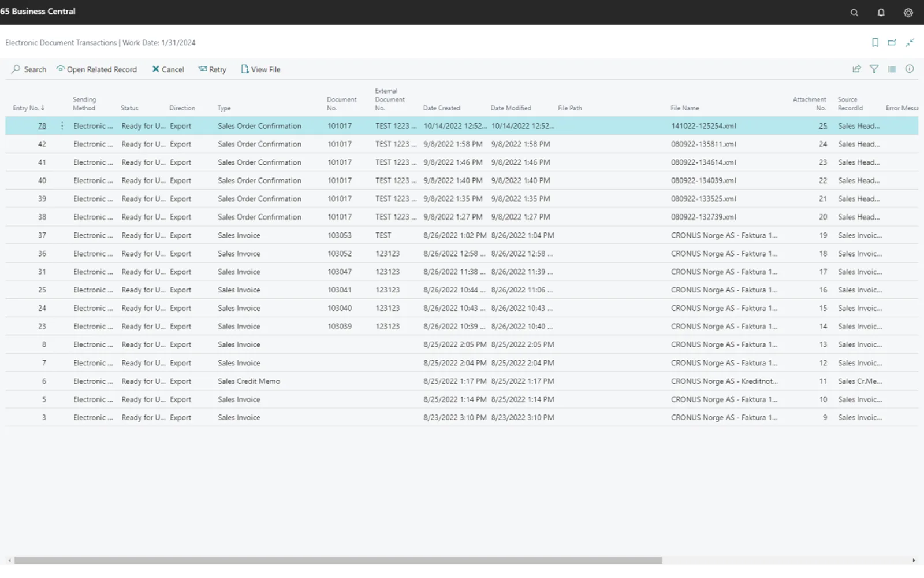The width and height of the screenshot is (924, 578).
Task: Click attachment number 11 cell
Action: coord(823,381)
